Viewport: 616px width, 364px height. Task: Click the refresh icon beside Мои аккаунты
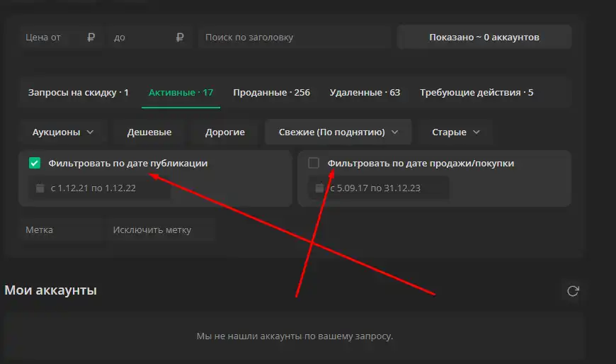573,291
